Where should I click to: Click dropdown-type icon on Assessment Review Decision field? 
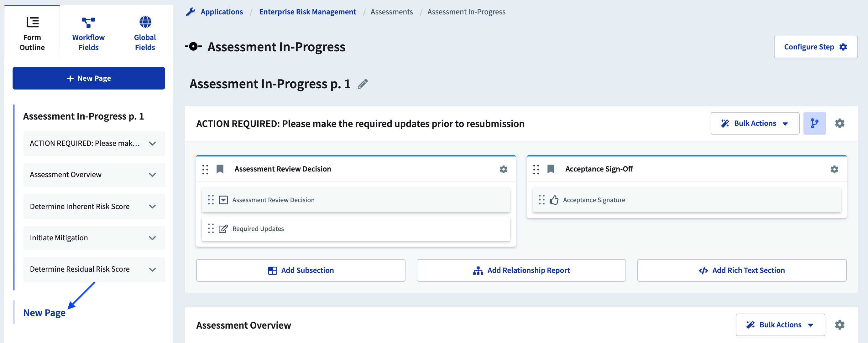223,200
